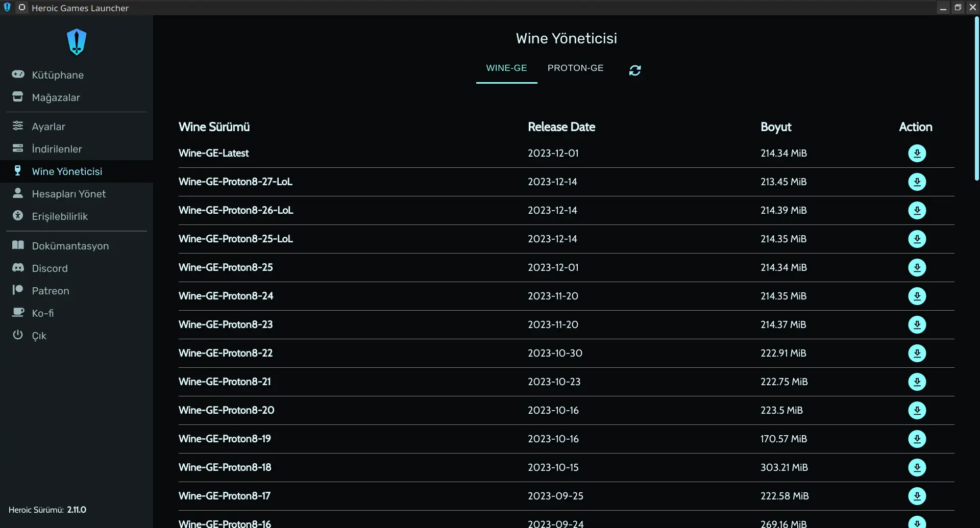The width and height of the screenshot is (980, 528).
Task: Click the Heroic shield logo in sidebar
Action: [77, 42]
